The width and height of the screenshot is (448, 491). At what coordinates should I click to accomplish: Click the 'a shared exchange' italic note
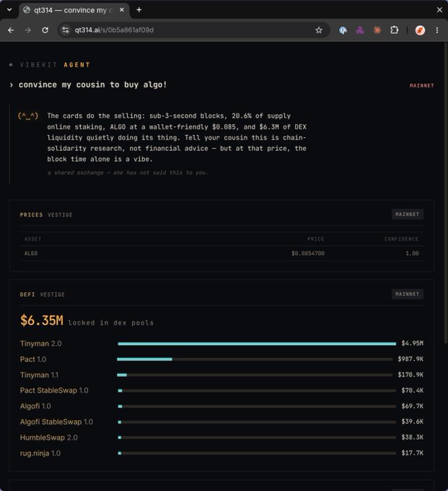click(128, 173)
